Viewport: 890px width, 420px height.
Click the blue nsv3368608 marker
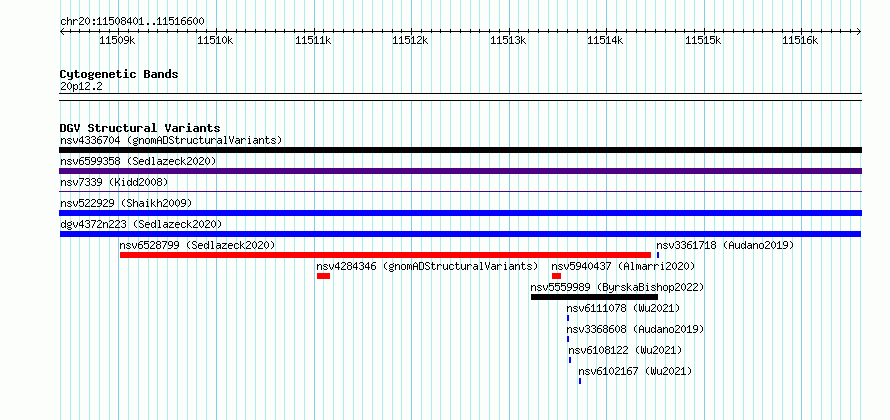click(568, 339)
